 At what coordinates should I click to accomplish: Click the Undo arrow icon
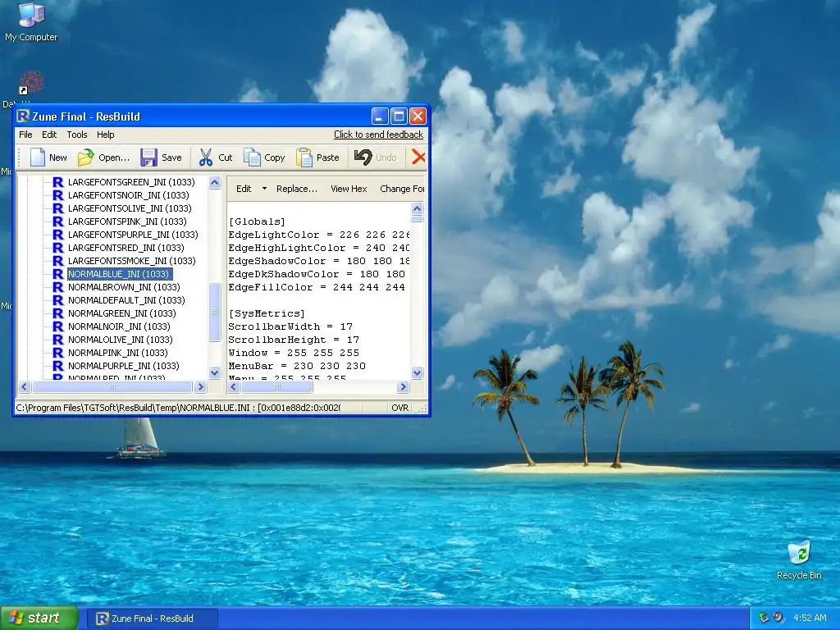(x=363, y=157)
